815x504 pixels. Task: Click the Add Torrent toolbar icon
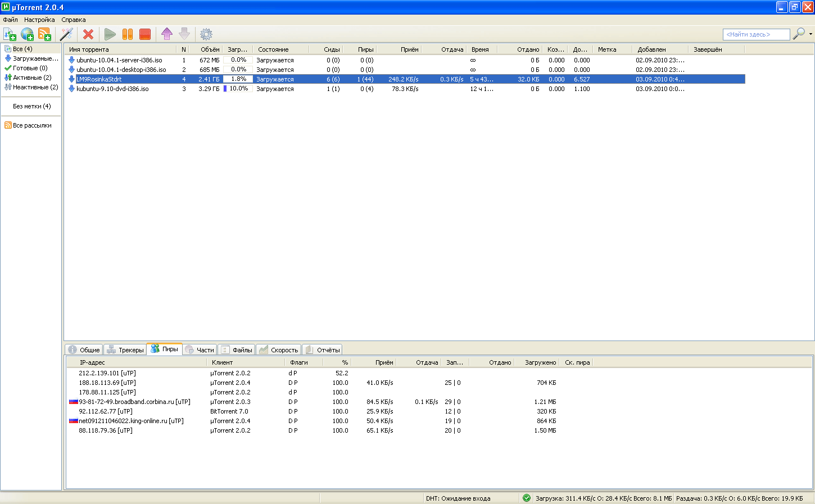coord(10,34)
